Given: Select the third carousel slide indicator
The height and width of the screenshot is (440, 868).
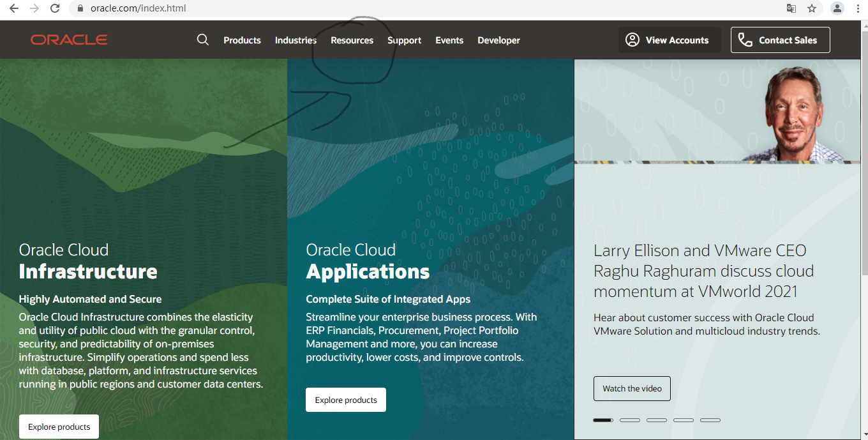Looking at the screenshot, I should [657, 420].
